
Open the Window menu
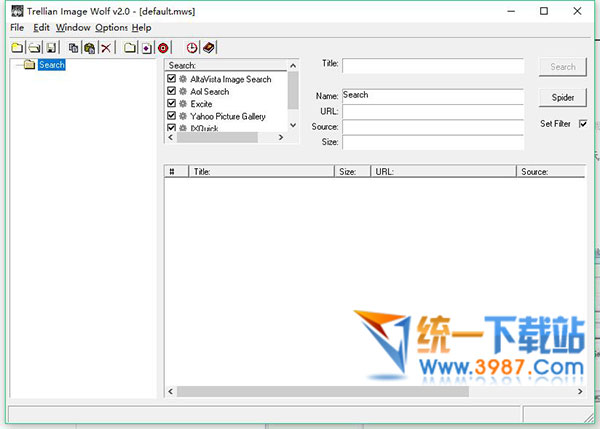pyautogui.click(x=73, y=28)
